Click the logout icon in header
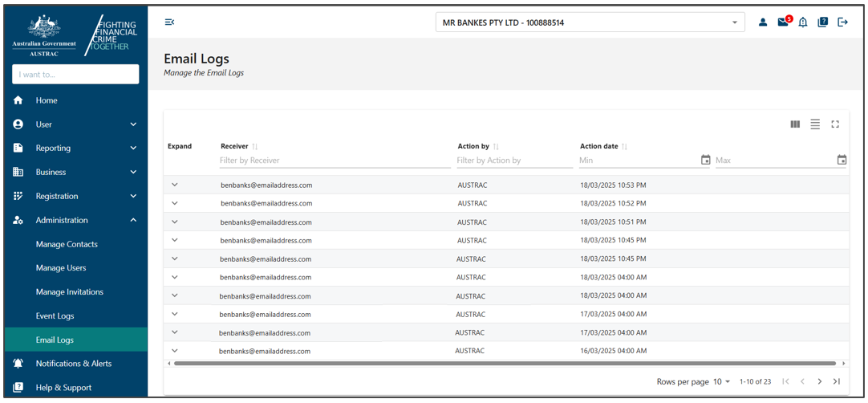The image size is (868, 403). click(842, 22)
